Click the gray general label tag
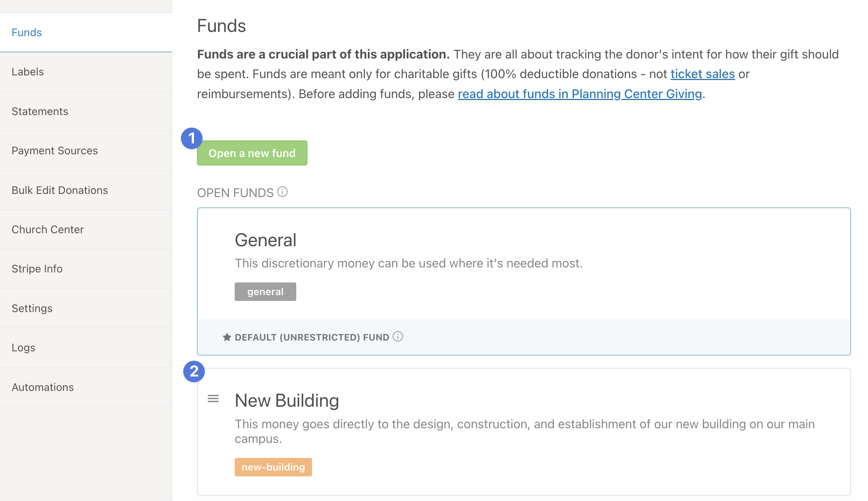Image resolution: width=868 pixels, height=501 pixels. tap(265, 292)
